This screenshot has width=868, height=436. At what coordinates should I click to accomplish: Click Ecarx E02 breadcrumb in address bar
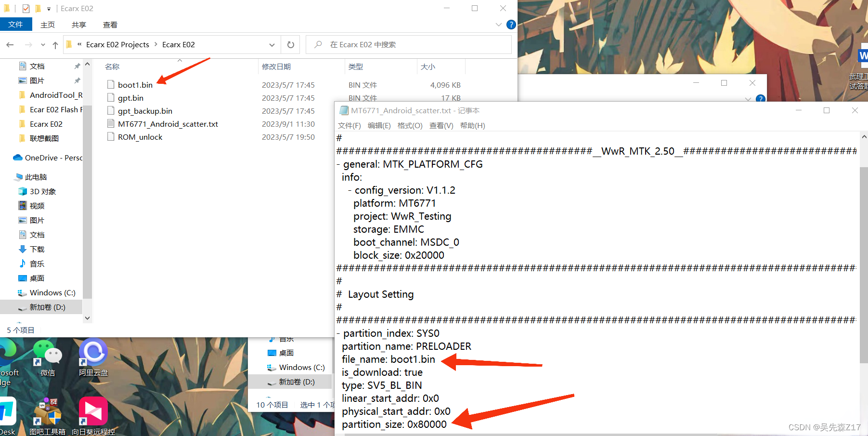(x=179, y=45)
